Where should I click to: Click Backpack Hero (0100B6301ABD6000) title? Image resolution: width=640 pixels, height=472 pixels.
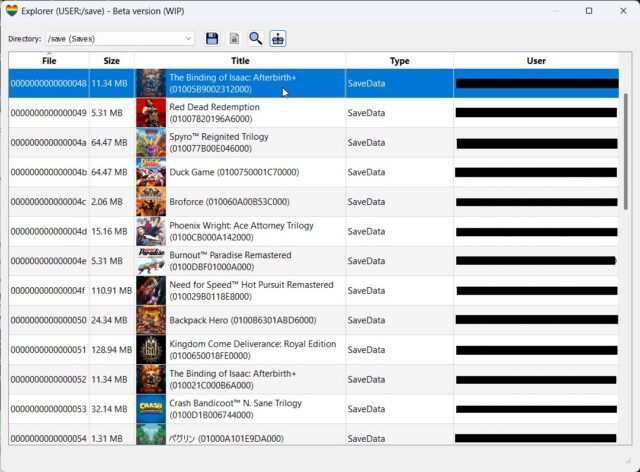243,320
